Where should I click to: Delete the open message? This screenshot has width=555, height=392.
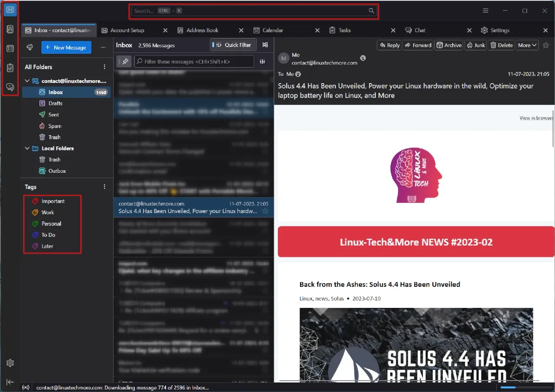[502, 45]
